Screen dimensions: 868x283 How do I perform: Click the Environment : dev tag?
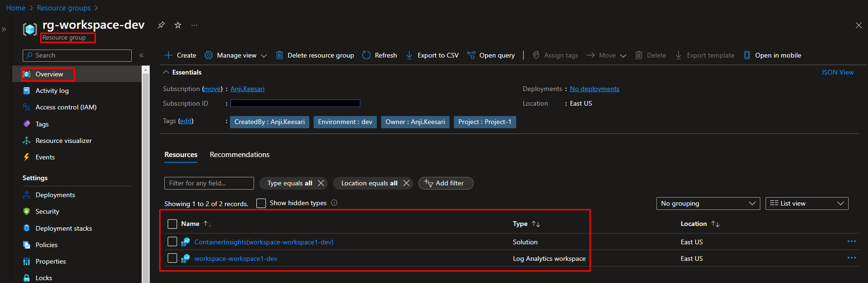[345, 122]
